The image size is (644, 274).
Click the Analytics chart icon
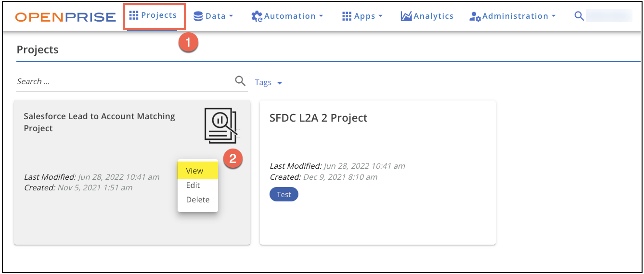point(406,16)
